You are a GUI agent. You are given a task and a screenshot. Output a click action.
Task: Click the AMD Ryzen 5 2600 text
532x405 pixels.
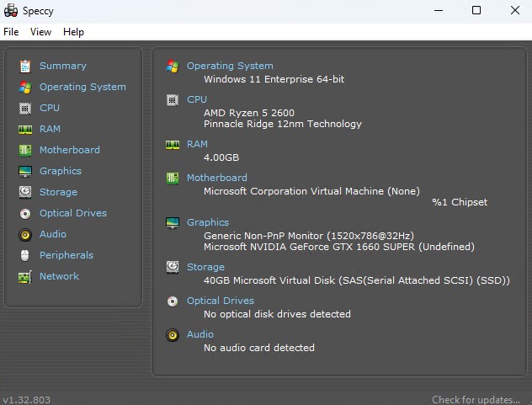[249, 113]
